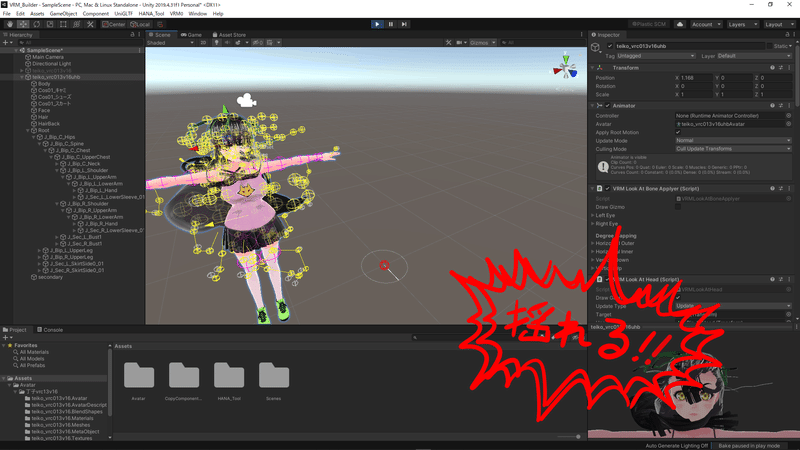Open the HANA_Tool menu
Screen dimensions: 800x450
pyautogui.click(x=151, y=14)
